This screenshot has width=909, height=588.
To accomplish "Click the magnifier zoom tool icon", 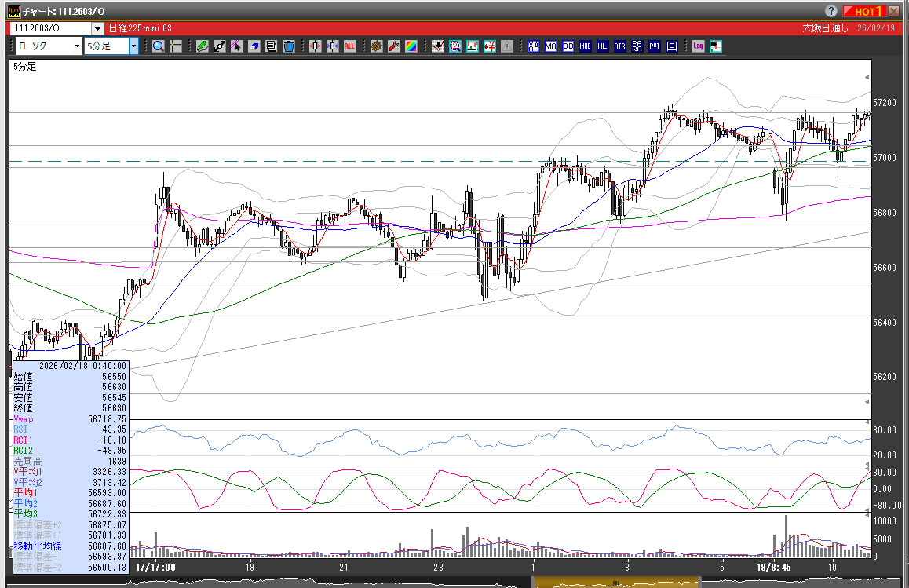I will click(159, 46).
